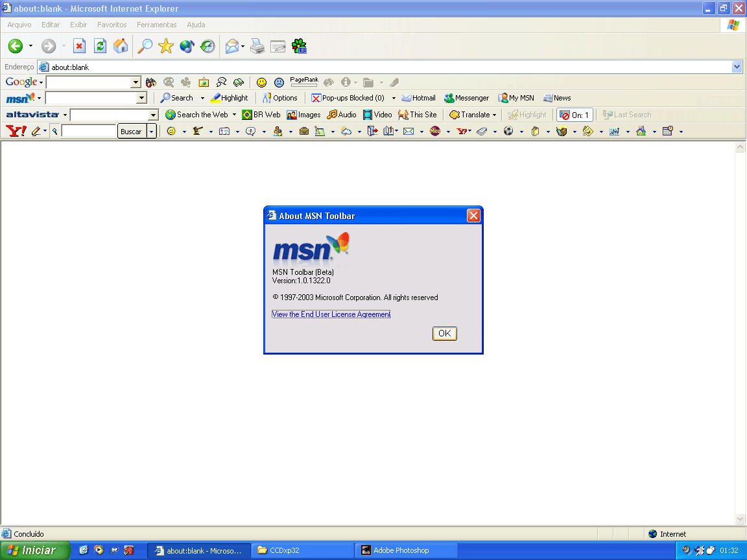The image size is (747, 560).
Task: Open View the End User License Agreement link
Action: coord(331,314)
